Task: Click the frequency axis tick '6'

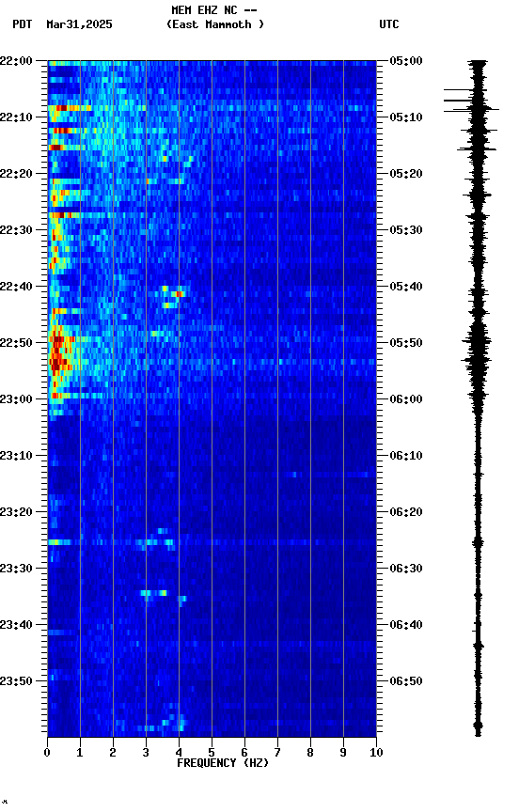Action: pyautogui.click(x=244, y=753)
